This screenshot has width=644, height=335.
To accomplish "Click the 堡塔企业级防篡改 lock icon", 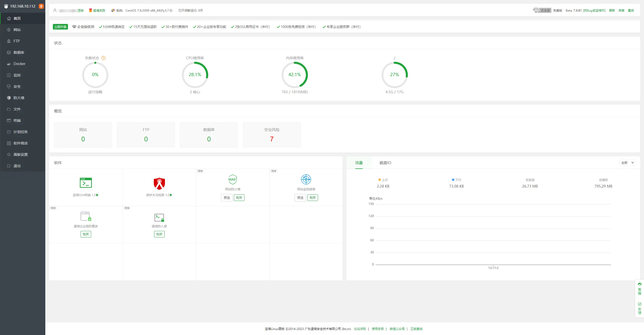I will 86,216.
